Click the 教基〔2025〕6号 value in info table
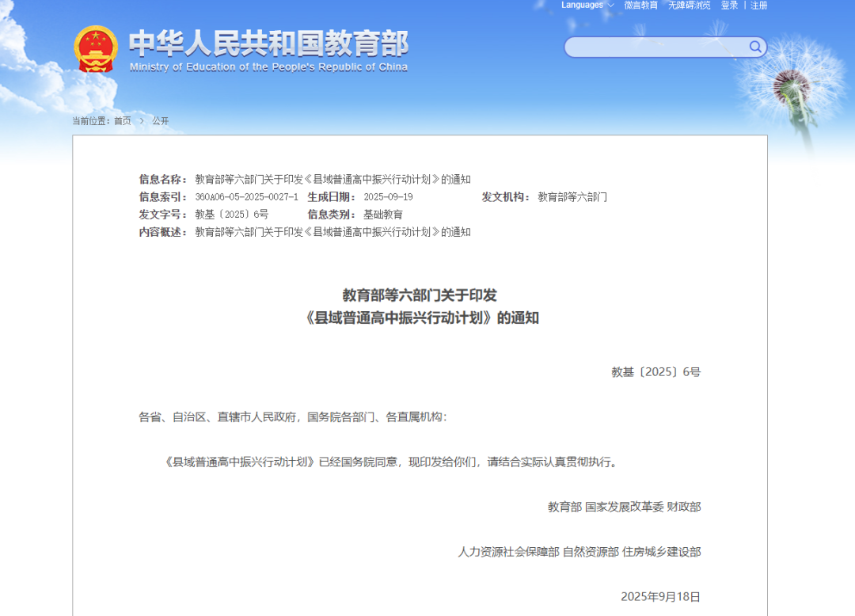 [232, 215]
